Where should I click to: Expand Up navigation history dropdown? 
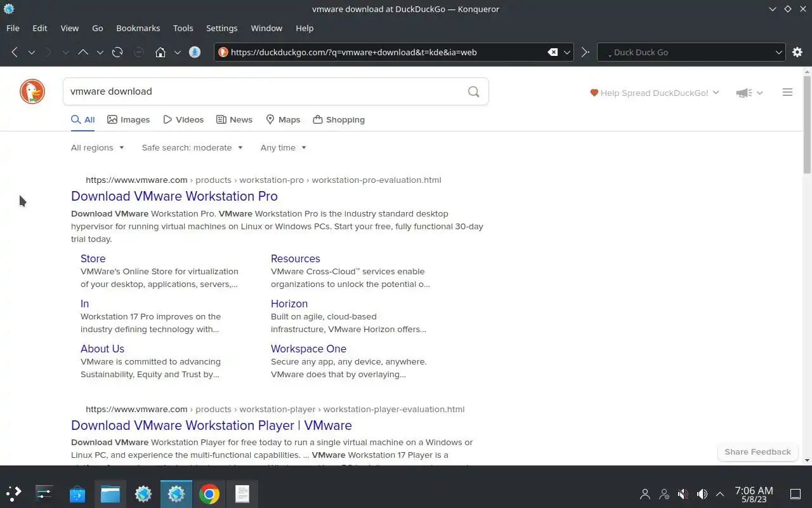click(100, 52)
